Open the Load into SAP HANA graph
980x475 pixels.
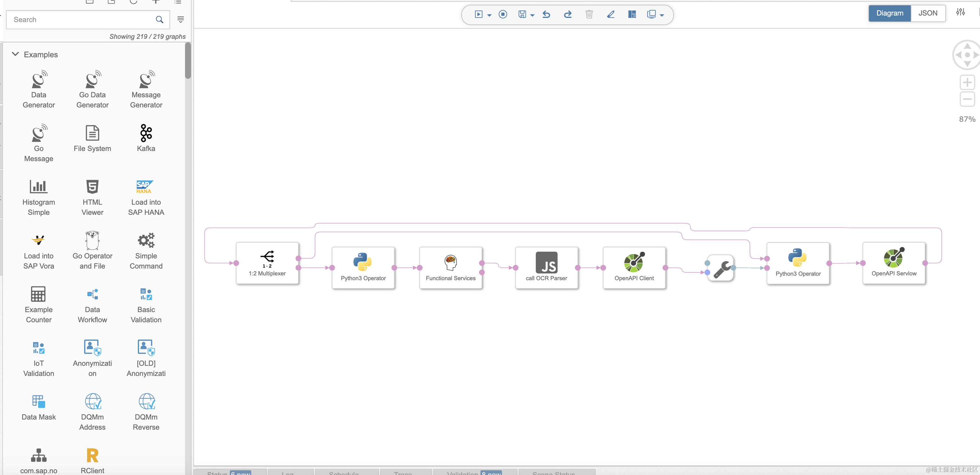tap(146, 197)
